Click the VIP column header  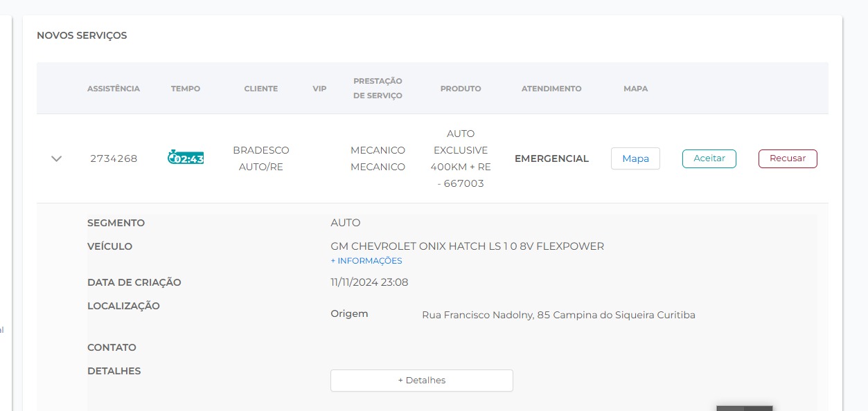[319, 89]
